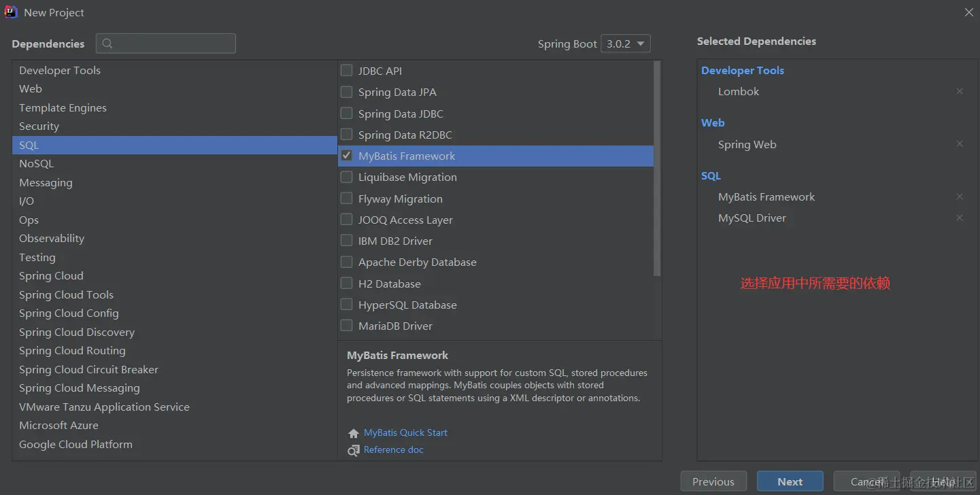This screenshot has height=495, width=980.
Task: Remove Lombok from selected dependencies
Action: pyautogui.click(x=960, y=91)
